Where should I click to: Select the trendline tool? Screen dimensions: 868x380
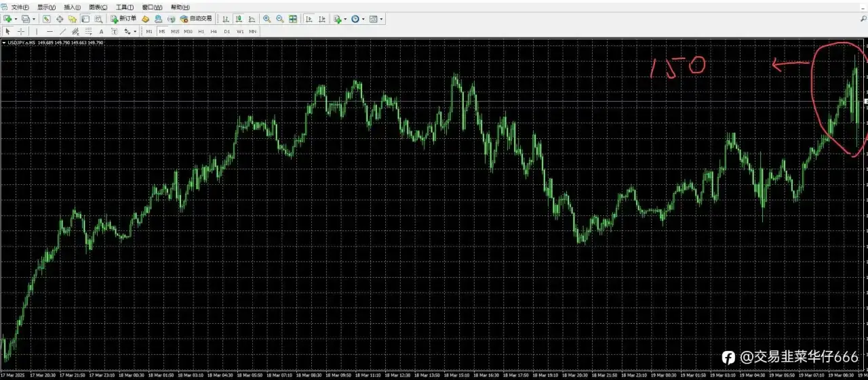coord(62,31)
